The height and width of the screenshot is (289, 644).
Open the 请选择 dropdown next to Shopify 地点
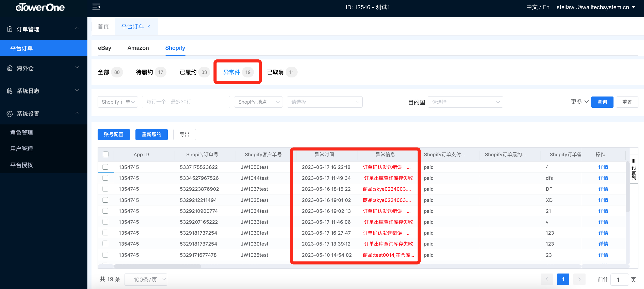(325, 102)
